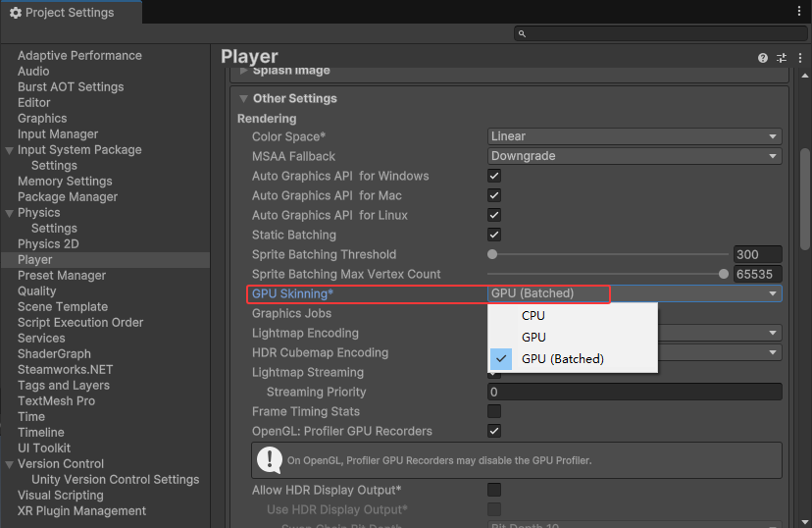The height and width of the screenshot is (528, 812).
Task: Open the MSAA Fallback dropdown
Action: (634, 156)
